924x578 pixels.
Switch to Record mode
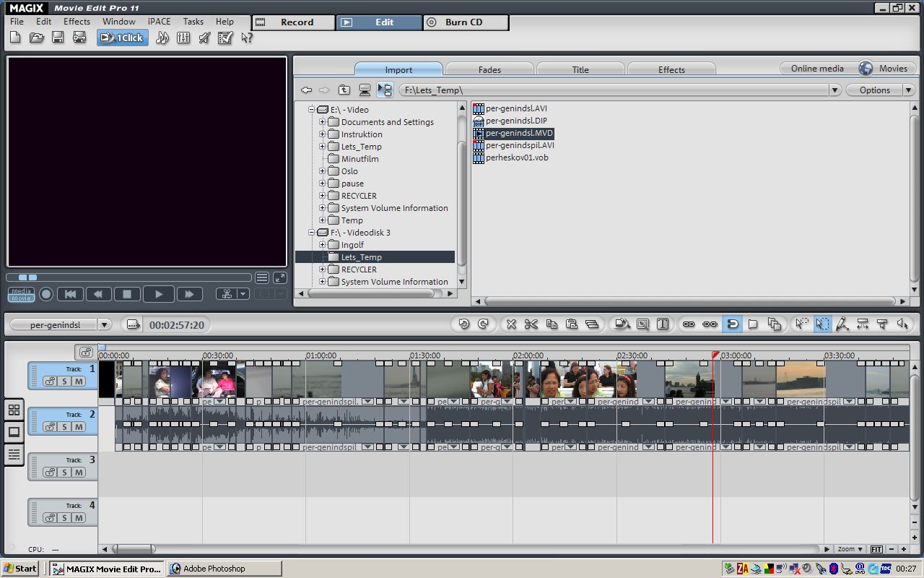(x=293, y=22)
